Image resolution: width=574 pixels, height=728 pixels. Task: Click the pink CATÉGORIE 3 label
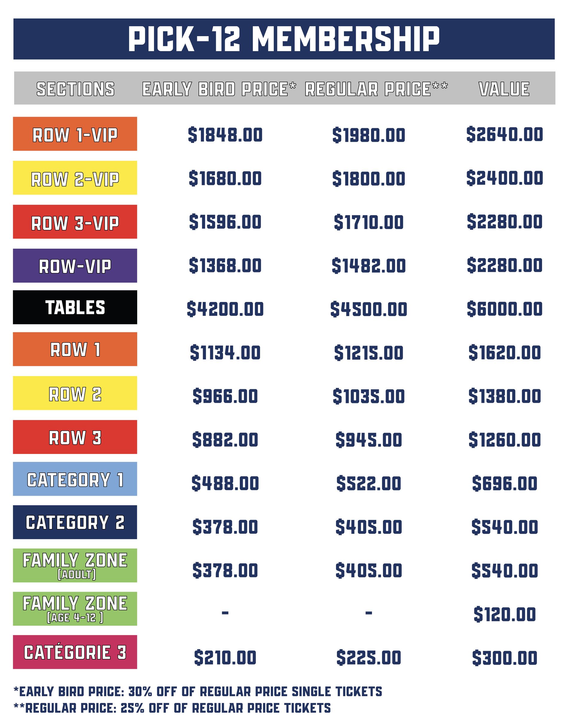(x=75, y=652)
